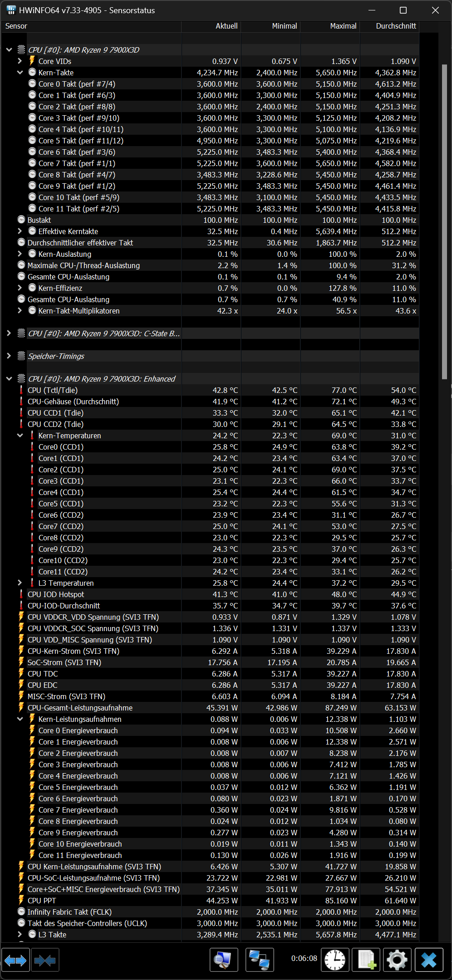Expand the Kern-Takt-Multiplikatoren row

coord(20,310)
